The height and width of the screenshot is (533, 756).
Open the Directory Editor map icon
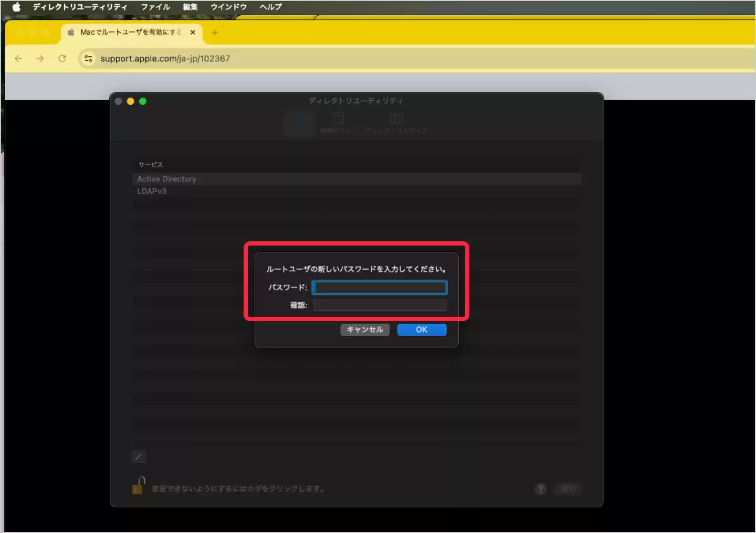(396, 122)
